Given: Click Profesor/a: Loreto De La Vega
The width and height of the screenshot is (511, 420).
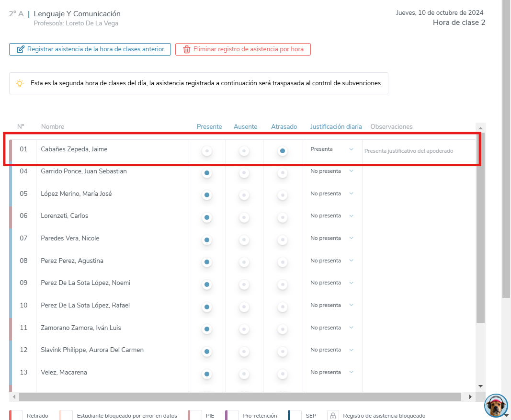Looking at the screenshot, I should (x=76, y=23).
